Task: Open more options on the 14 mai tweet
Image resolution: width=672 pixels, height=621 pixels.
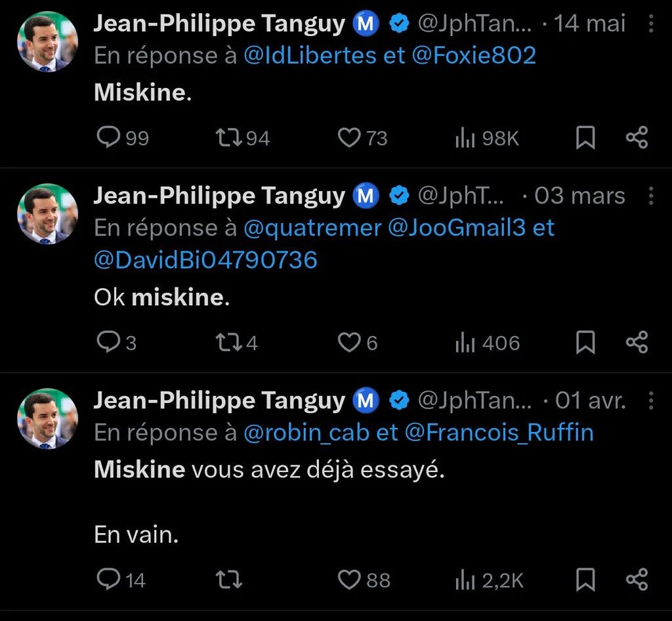Action: point(650,23)
